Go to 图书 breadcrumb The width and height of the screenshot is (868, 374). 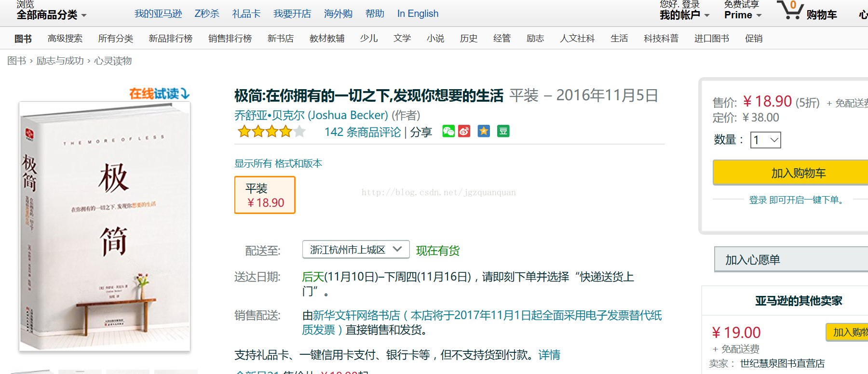click(x=17, y=61)
